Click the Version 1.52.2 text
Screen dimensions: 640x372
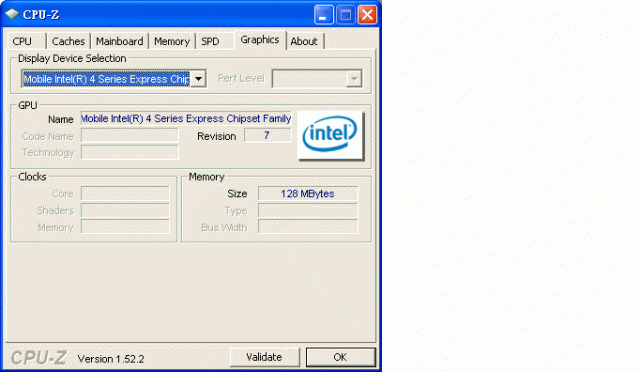tap(111, 359)
